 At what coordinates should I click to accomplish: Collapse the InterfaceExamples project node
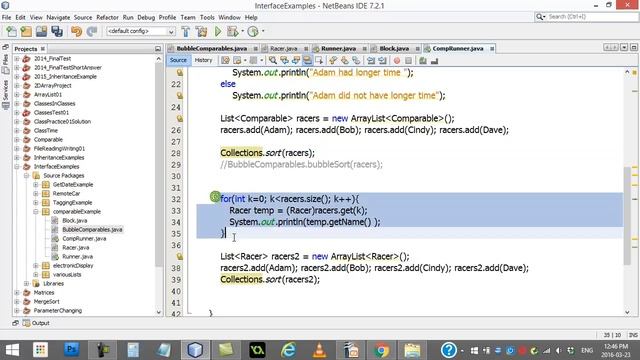[17, 167]
